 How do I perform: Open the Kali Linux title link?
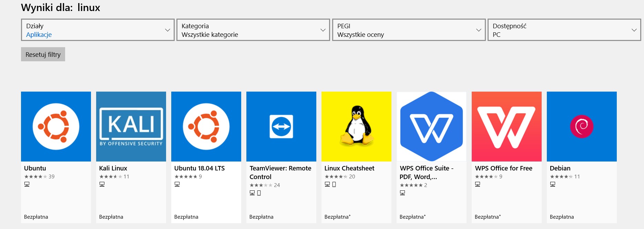pos(113,168)
